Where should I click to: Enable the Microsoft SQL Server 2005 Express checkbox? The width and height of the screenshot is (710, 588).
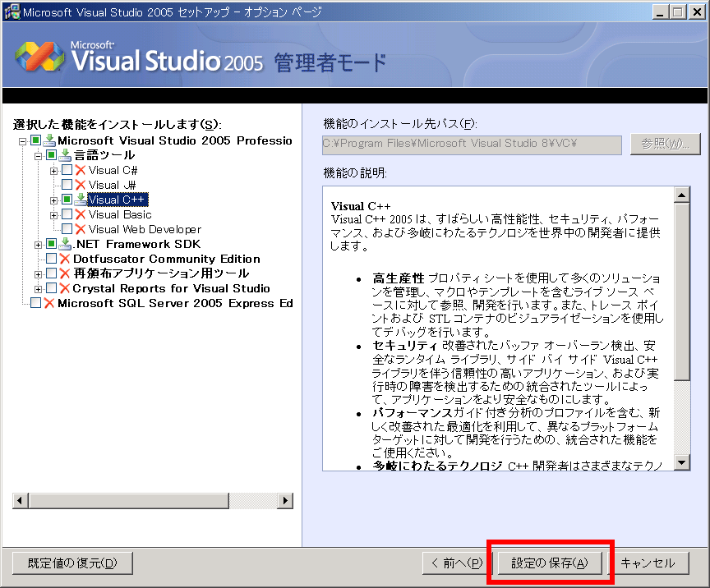[37, 302]
